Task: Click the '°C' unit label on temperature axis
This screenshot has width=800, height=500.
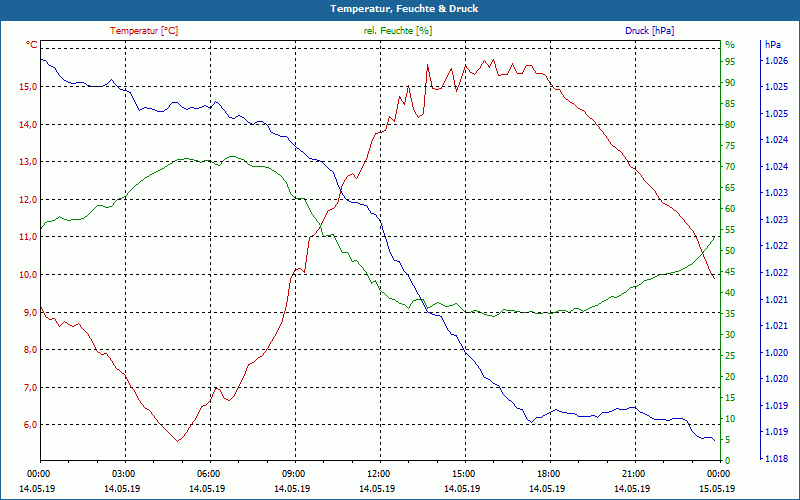Action: [32, 45]
